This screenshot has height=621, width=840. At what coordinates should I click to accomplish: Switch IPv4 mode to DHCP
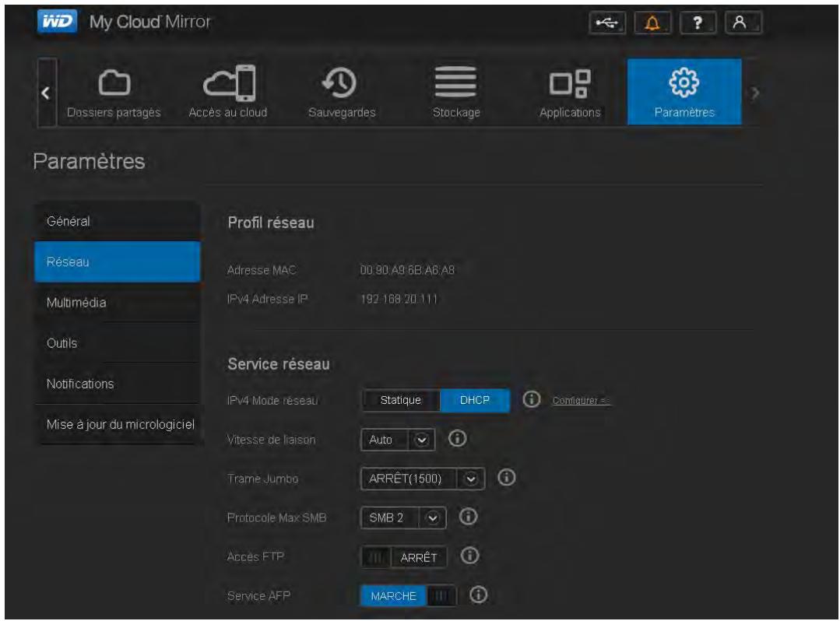[x=475, y=401]
